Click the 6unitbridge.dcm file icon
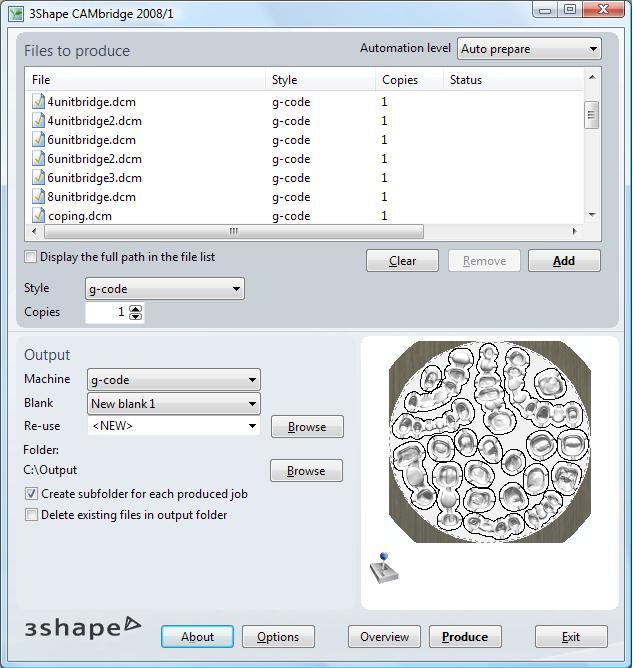The width and height of the screenshot is (633, 668). pyautogui.click(x=39, y=140)
